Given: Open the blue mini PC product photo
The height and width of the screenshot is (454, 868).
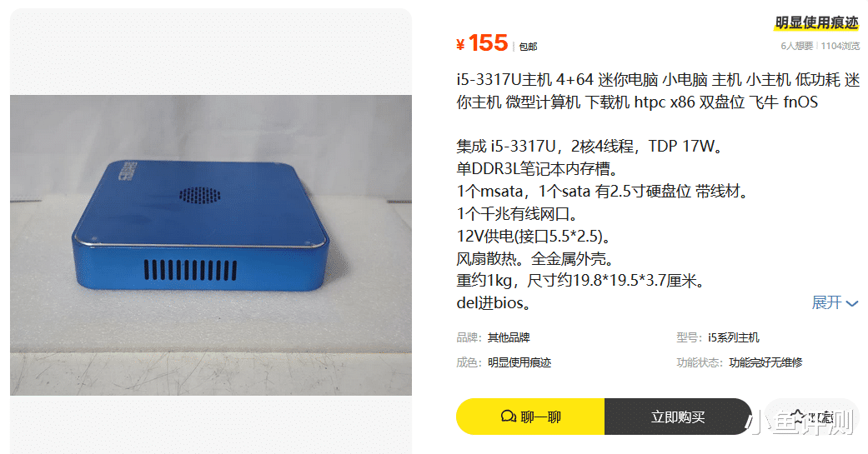Looking at the screenshot, I should (211, 245).
